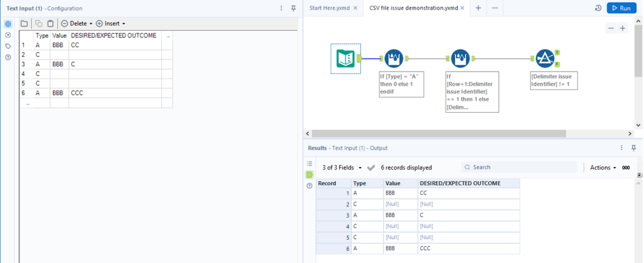The height and width of the screenshot is (263, 644).
Task: Open Configuration panel options kebab menu
Action: [281, 8]
